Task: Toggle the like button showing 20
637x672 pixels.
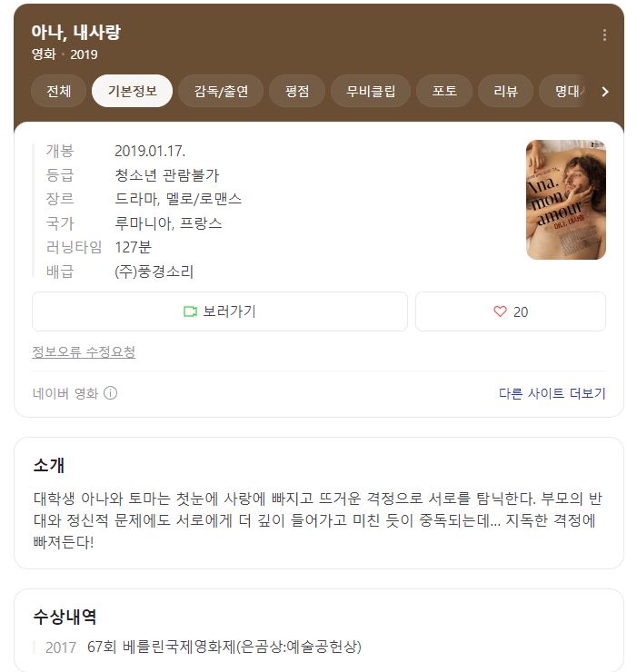Action: click(511, 311)
